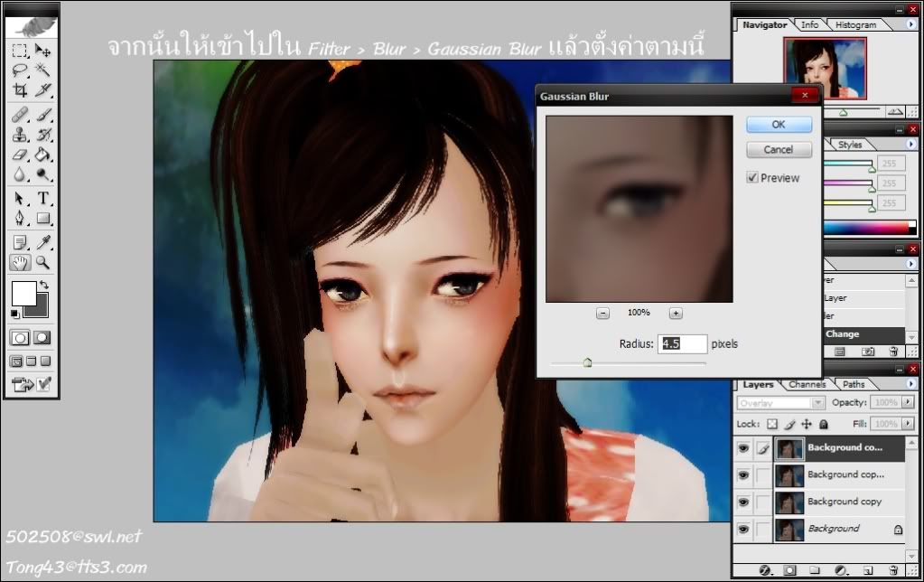
Task: Click Cancel in Gaussian Blur dialog
Action: pyautogui.click(x=779, y=150)
